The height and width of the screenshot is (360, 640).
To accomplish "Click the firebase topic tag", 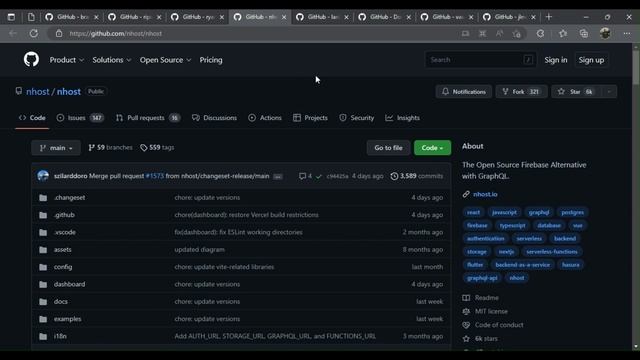I will 477,225.
